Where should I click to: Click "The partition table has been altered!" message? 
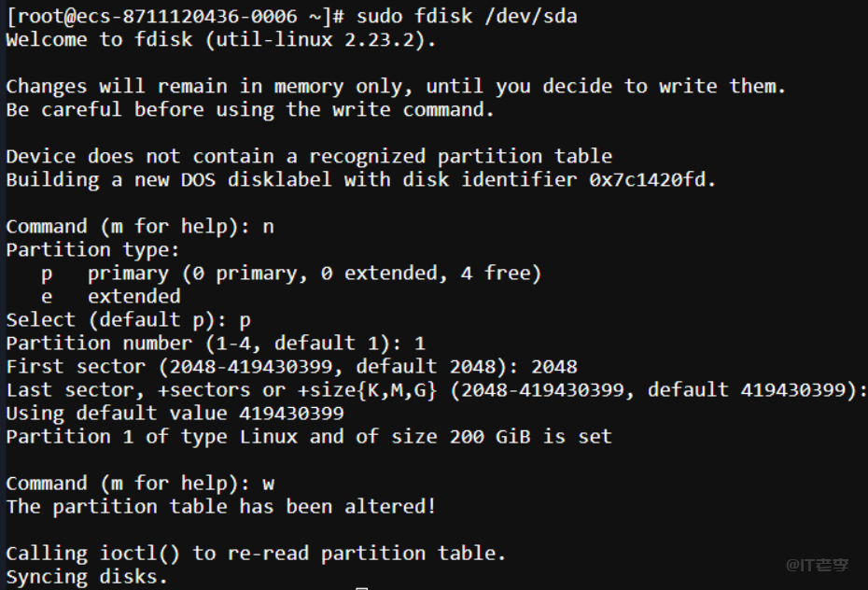221,506
